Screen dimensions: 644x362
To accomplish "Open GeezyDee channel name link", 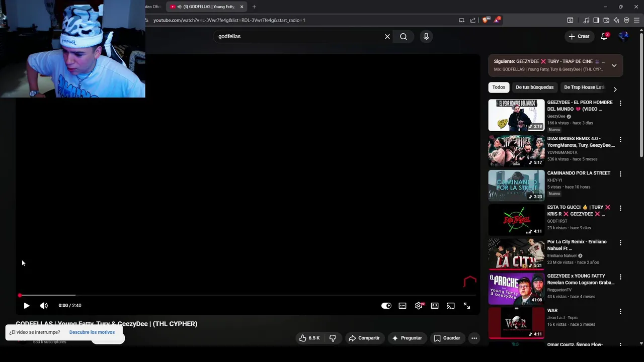I will click(556, 116).
